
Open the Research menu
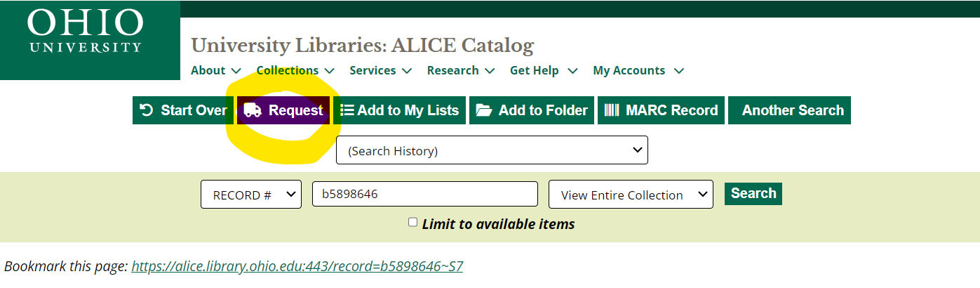[x=461, y=70]
